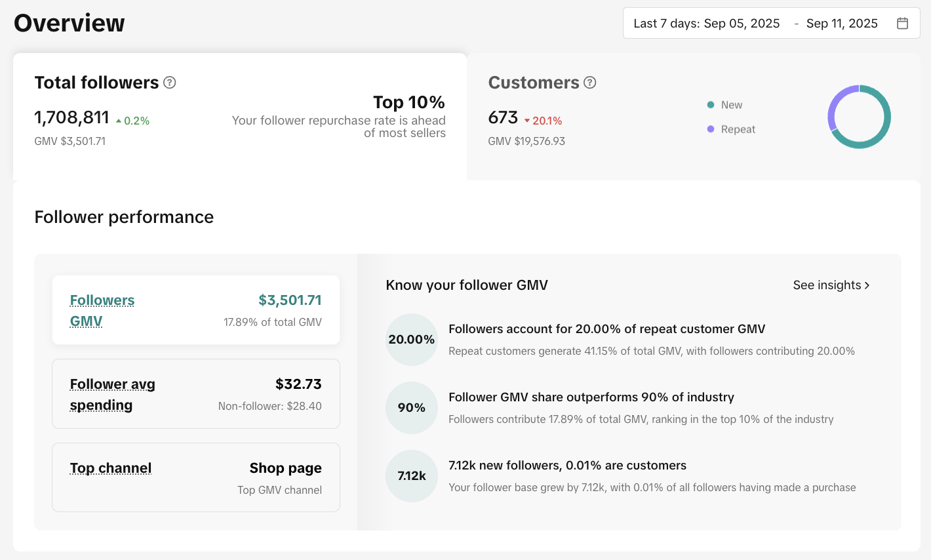Select the Top channel card

(x=196, y=477)
